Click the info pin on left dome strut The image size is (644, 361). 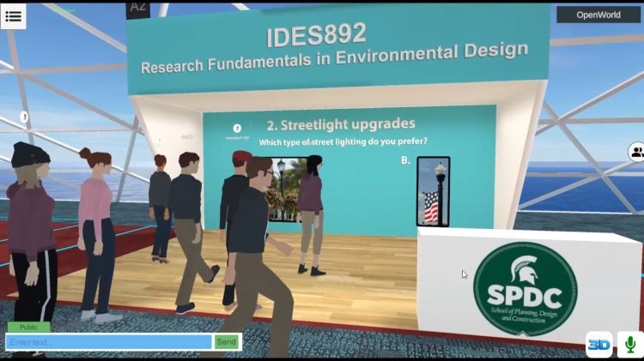24,117
